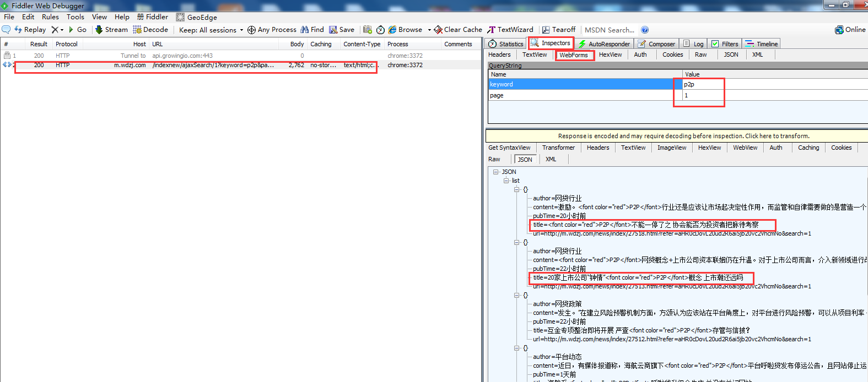Replay the selected session
Screen dimensions: 868x382
30,30
